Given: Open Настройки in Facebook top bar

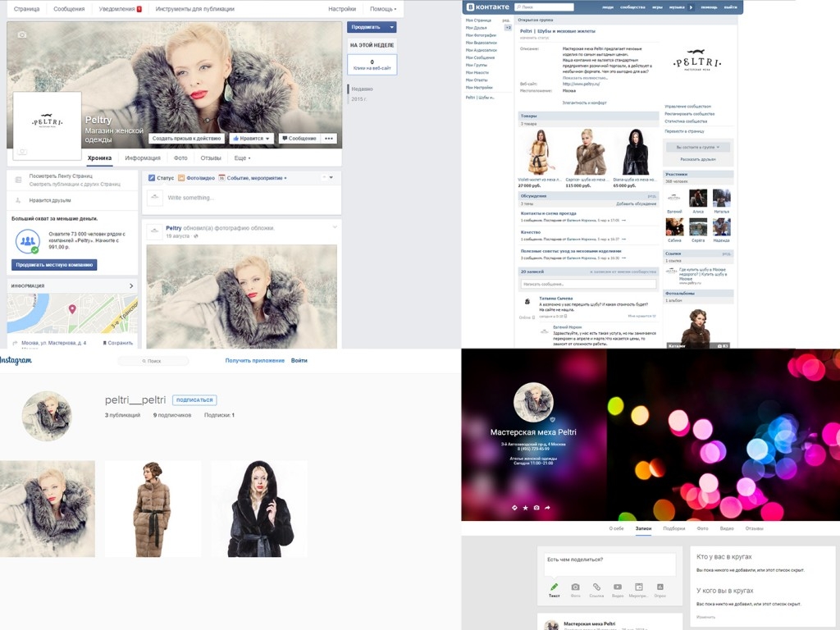Looking at the screenshot, I should click(342, 8).
